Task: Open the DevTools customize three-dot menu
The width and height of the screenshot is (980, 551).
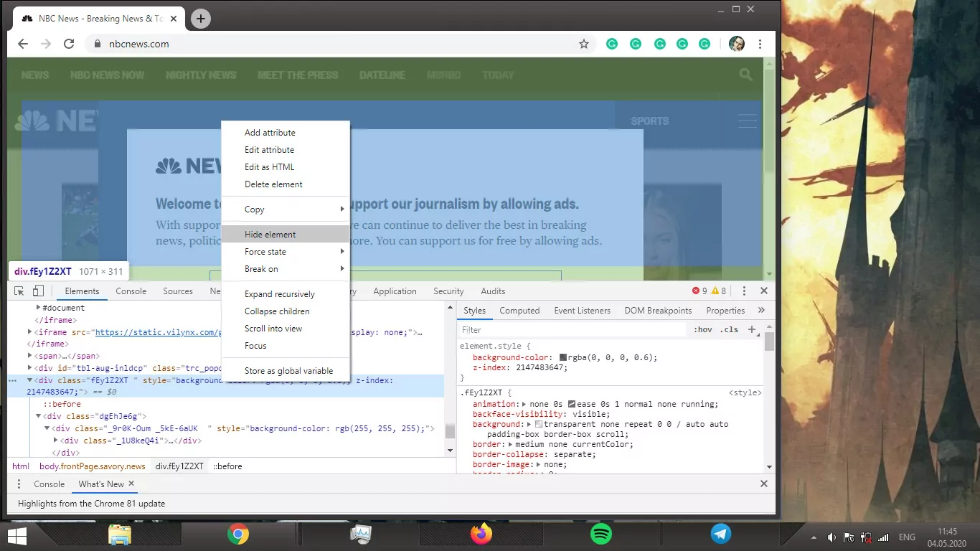Action: pyautogui.click(x=744, y=291)
